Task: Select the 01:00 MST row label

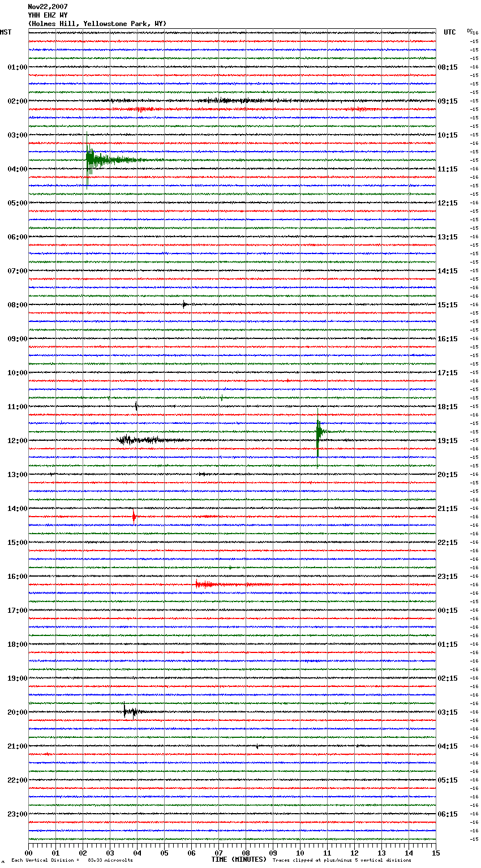Action: coord(18,67)
